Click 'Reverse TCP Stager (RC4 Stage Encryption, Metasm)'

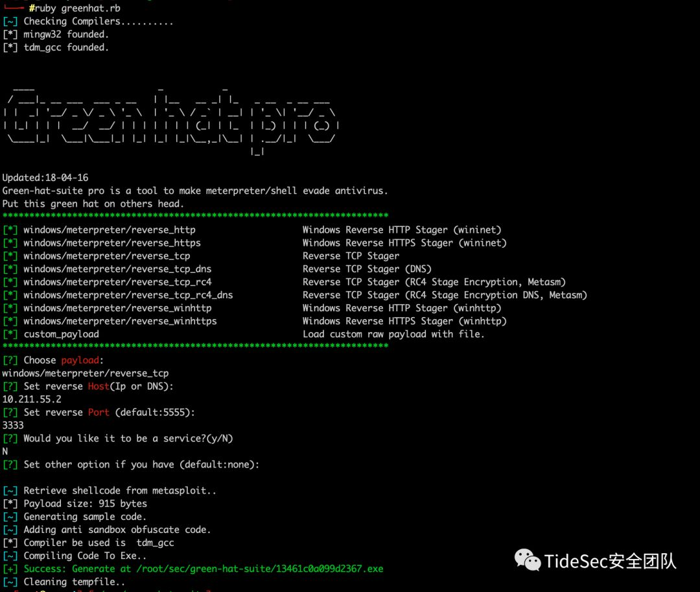434,281
